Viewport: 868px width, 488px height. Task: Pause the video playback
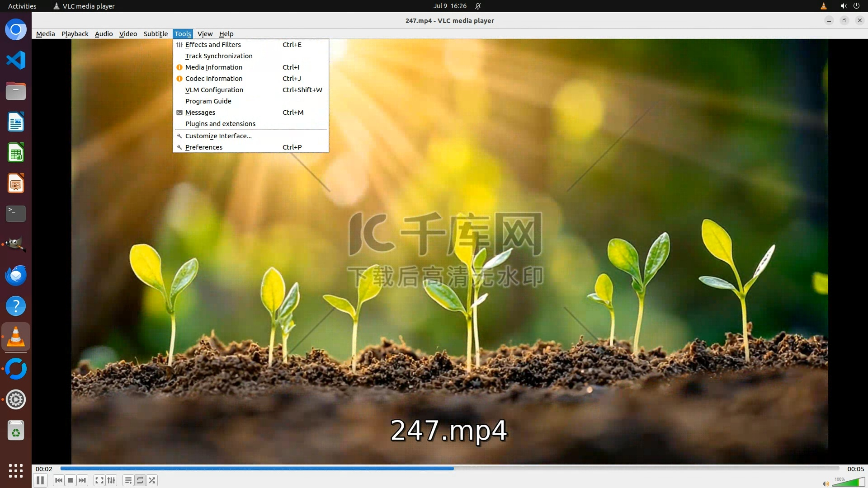(x=40, y=480)
